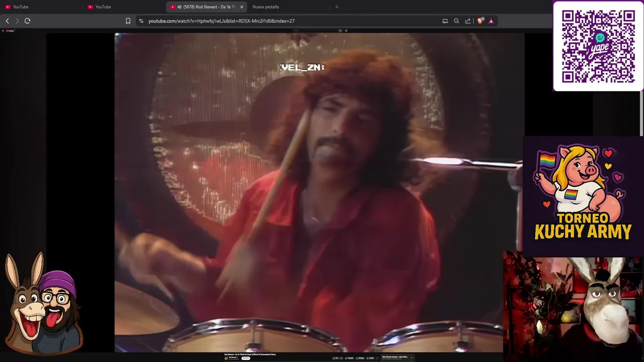This screenshot has height=362, width=644.
Task: Click the Michael Jackson playlist panel header
Action: tap(396, 357)
